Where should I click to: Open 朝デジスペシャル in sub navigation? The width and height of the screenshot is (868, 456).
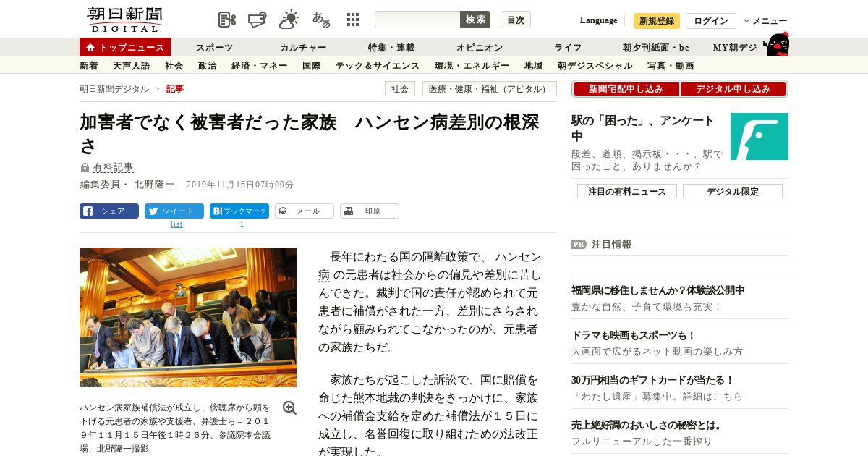595,66
